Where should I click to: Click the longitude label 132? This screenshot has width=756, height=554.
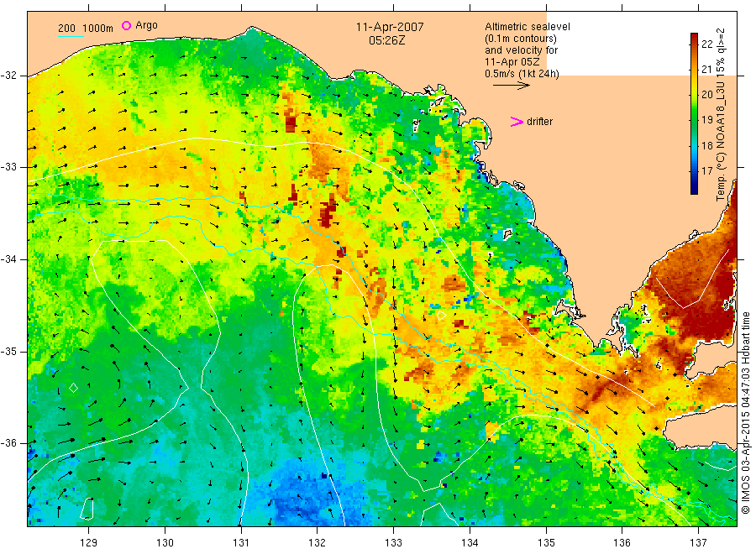[x=318, y=542]
